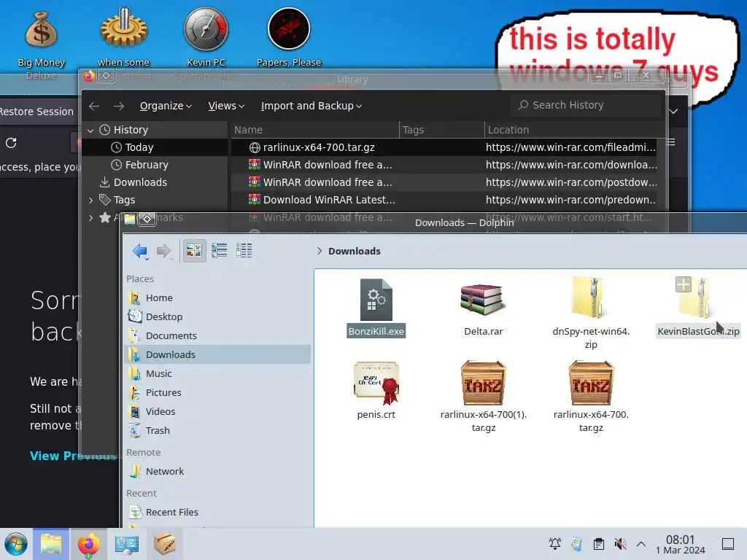747x560 pixels.
Task: Open Network in Dolphin Places
Action: tap(217, 472)
